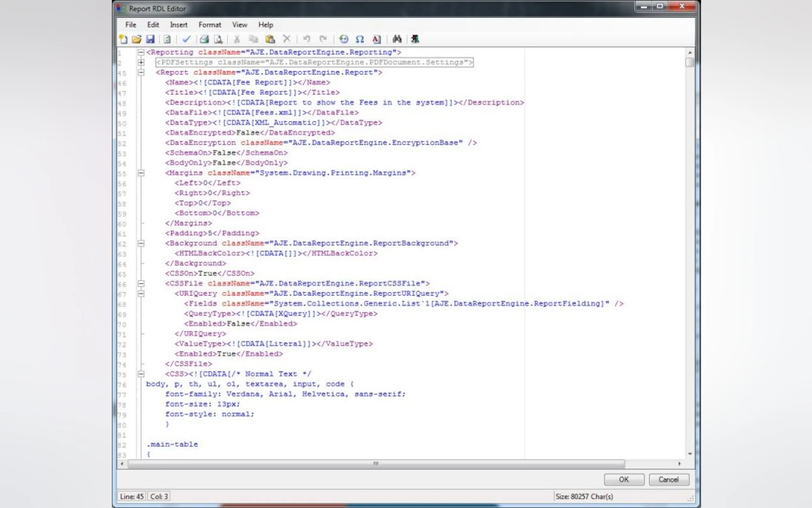Viewport: 812px width, 508px height.
Task: Collapse the URIQuery node
Action: click(x=141, y=293)
